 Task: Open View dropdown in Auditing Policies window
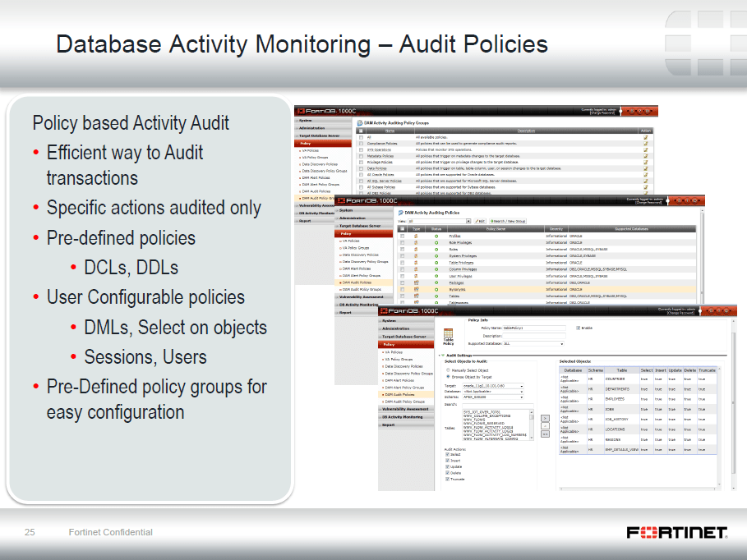click(440, 221)
